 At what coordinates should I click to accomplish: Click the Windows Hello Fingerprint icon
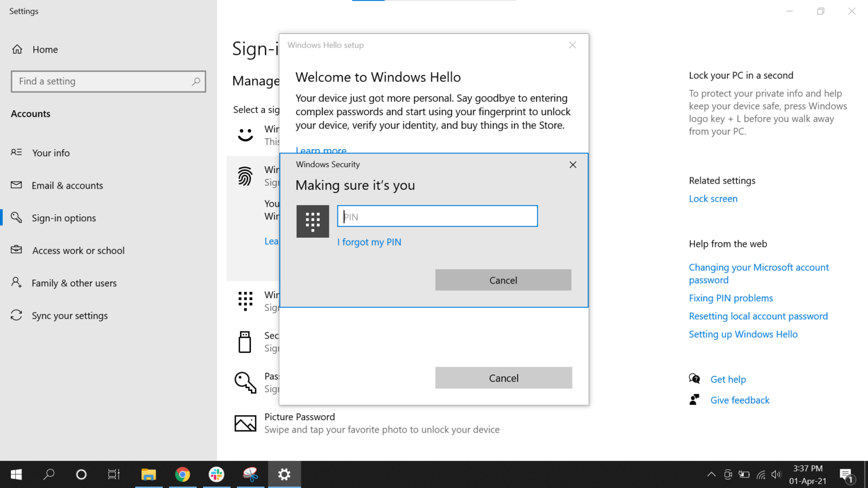click(245, 176)
